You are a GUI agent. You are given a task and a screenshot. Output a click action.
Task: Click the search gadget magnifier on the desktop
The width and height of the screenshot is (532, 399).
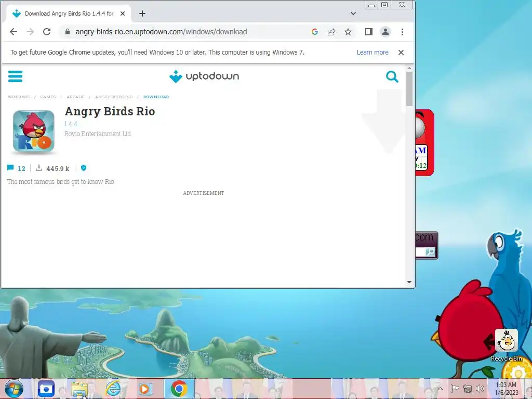(430, 252)
